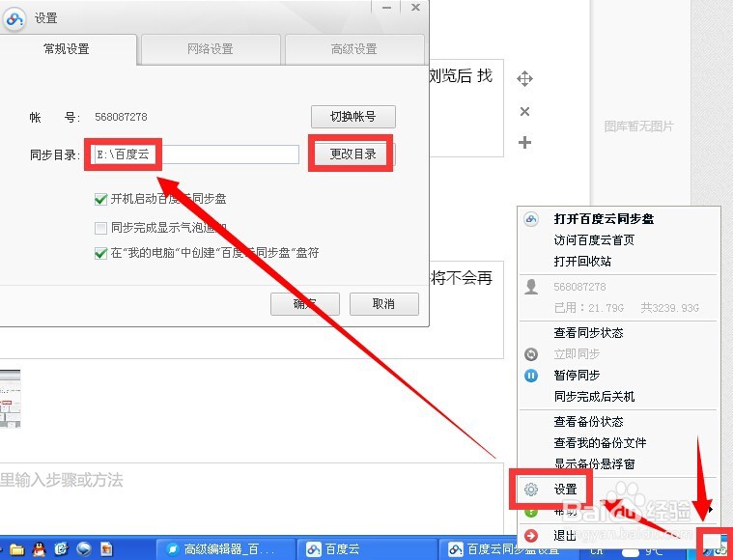Viewport: 733px width, 560px height.
Task: Click the user avatar icon in tray menu
Action: (531, 287)
